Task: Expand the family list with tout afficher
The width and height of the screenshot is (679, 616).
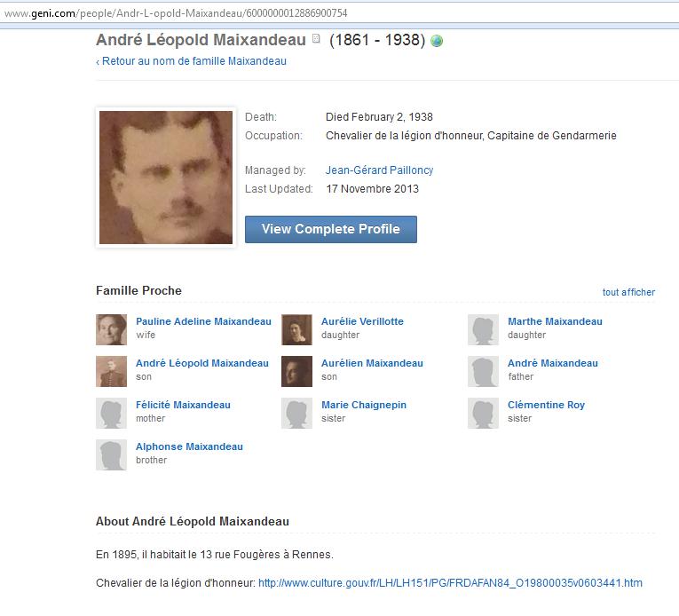Action: click(x=628, y=292)
